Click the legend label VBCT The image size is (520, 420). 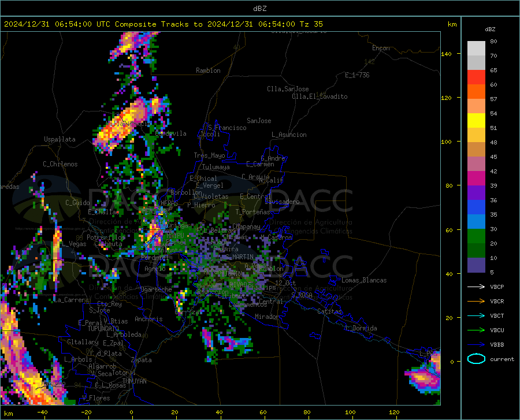[497, 315]
